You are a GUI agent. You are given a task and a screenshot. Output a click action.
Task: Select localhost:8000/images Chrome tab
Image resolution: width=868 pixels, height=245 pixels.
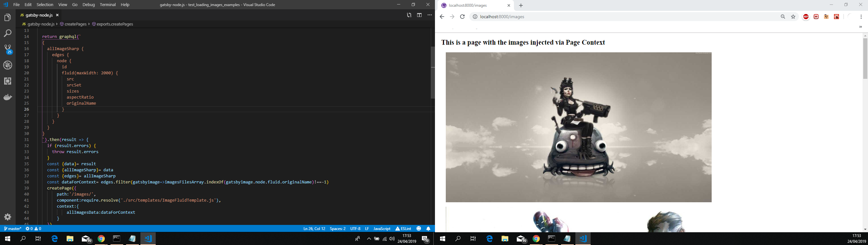click(476, 5)
